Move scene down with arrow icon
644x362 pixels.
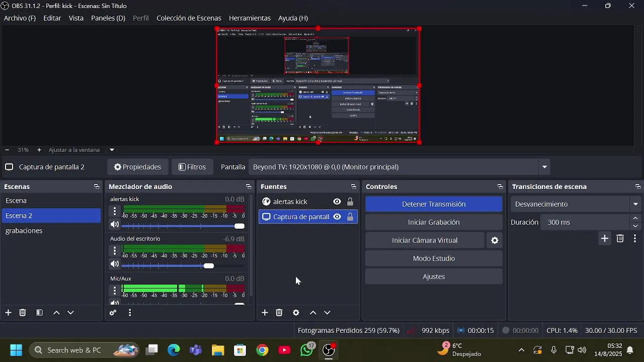pos(70,313)
